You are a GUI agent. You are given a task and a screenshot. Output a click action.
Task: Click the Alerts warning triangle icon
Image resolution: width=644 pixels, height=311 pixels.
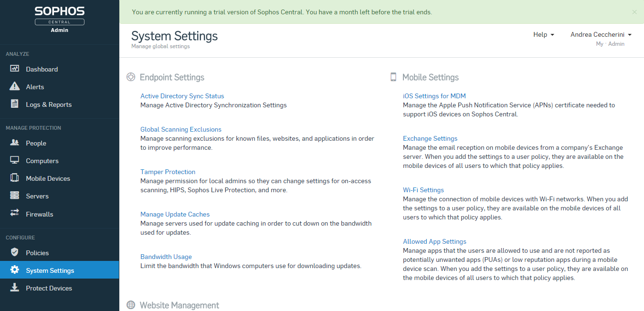(14, 86)
